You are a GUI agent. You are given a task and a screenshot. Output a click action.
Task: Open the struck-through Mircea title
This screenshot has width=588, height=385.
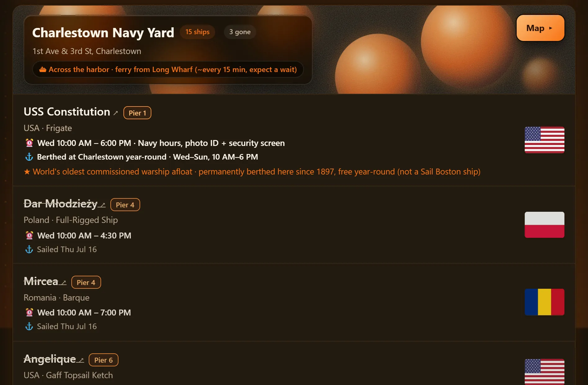point(41,281)
